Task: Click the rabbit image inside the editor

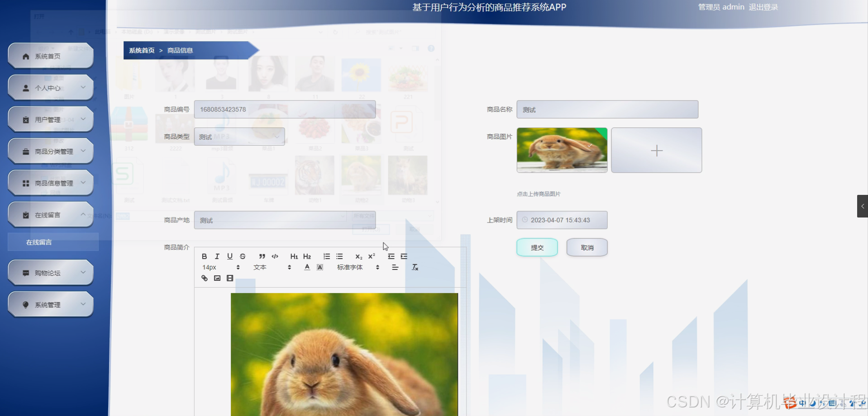Action: click(x=344, y=355)
